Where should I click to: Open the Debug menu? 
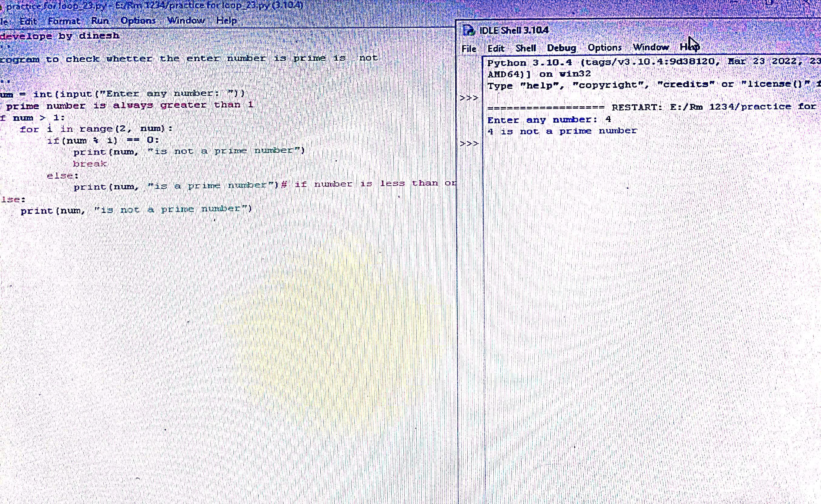(562, 48)
